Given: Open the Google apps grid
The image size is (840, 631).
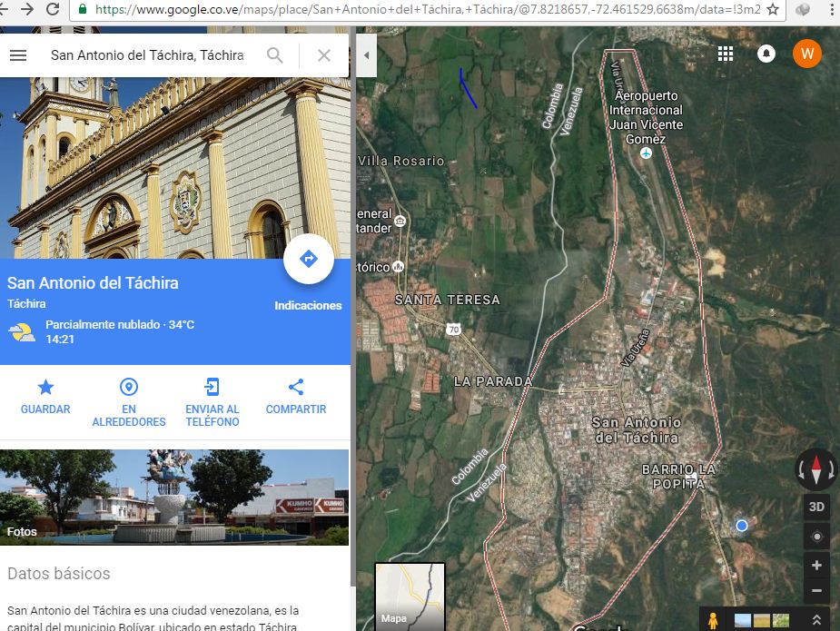Looking at the screenshot, I should pyautogui.click(x=726, y=54).
